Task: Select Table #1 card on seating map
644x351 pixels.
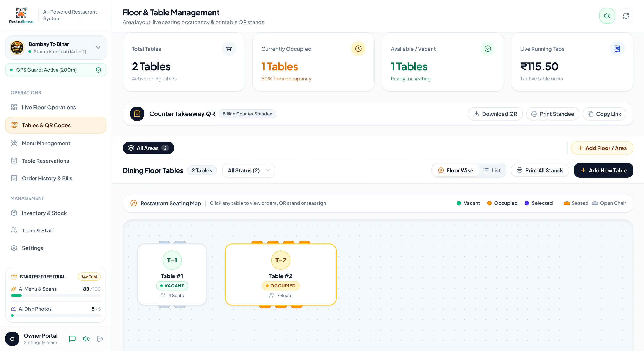Action: [x=172, y=275]
